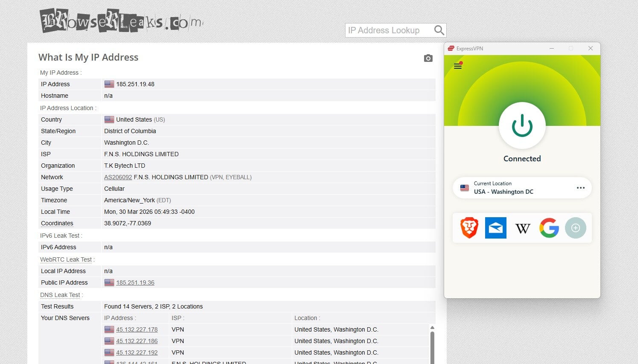Disconnect VPN using the power button
638x364 pixels.
click(522, 125)
